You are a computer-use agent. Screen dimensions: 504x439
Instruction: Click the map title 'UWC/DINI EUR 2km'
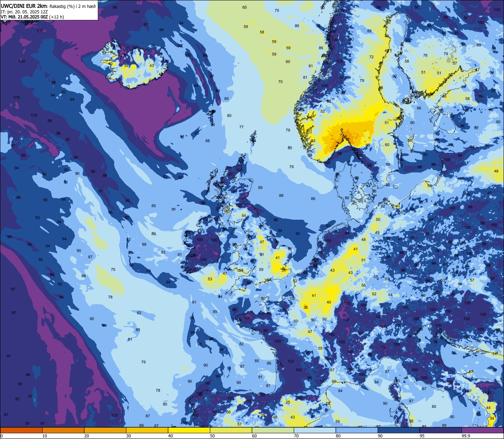(x=24, y=6)
